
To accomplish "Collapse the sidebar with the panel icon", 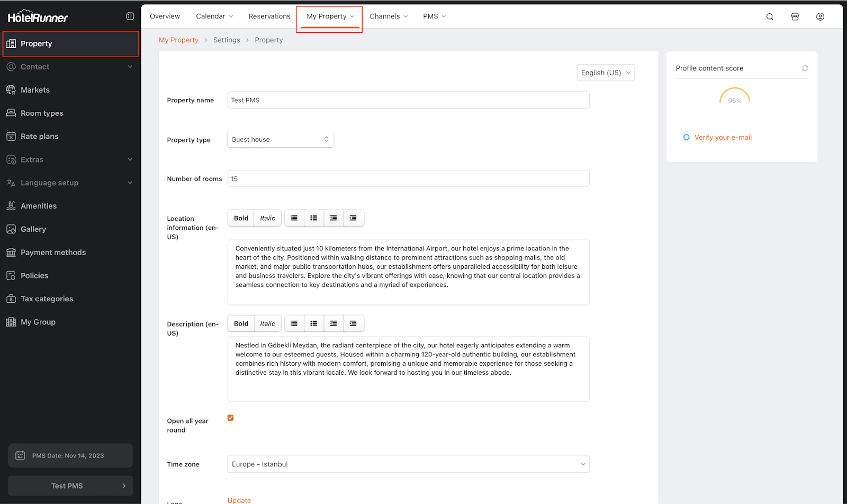I will pyautogui.click(x=130, y=16).
